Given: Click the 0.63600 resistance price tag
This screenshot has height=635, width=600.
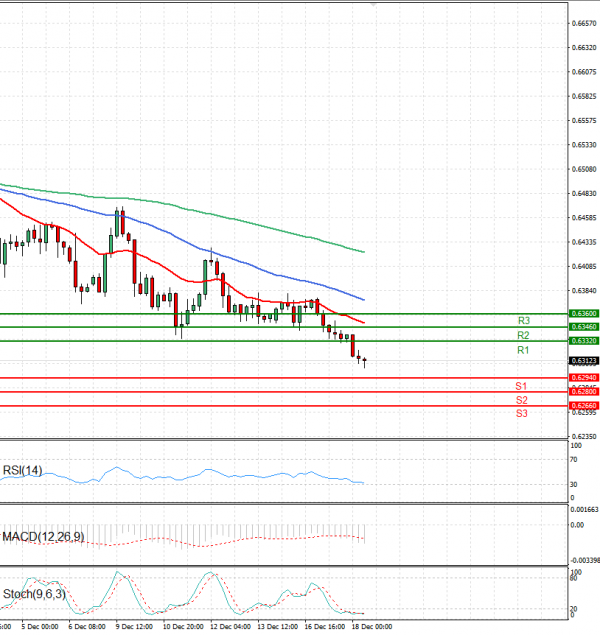Looking at the screenshot, I should click(583, 313).
